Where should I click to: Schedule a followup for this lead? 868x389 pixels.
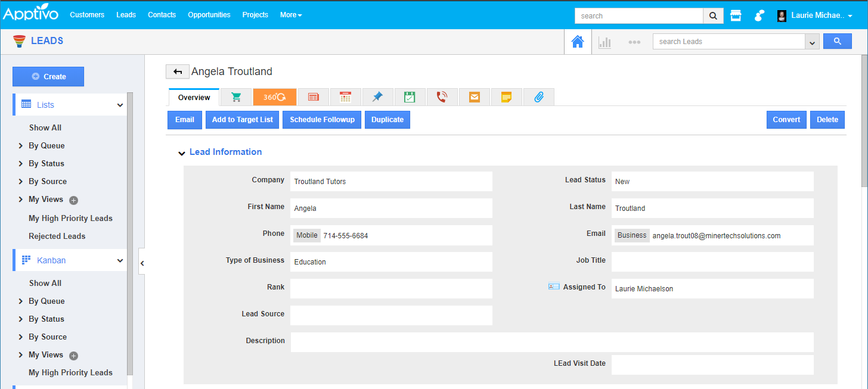321,119
